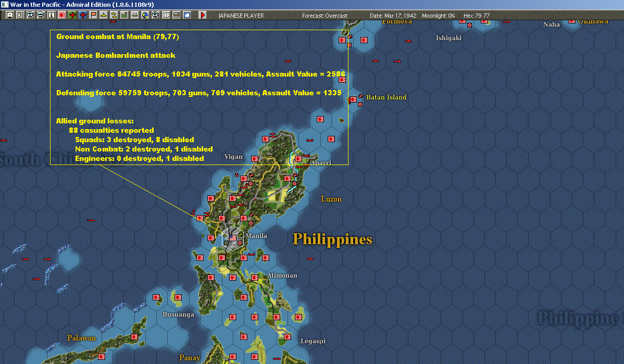Click the Panay label
The image size is (624, 364).
click(190, 358)
